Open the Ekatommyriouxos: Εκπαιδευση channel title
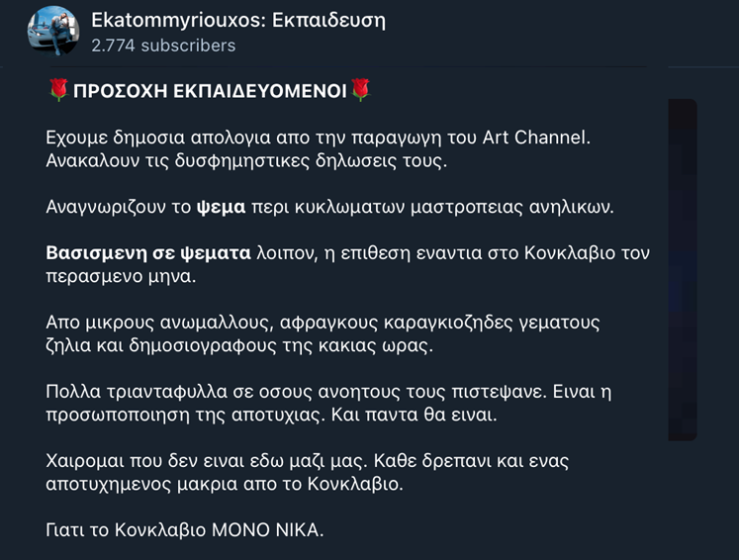This screenshot has height=560, width=739. click(238, 20)
